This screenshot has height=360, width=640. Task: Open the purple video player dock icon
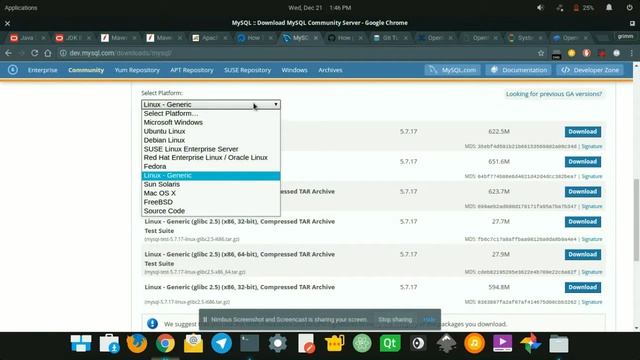click(x=502, y=343)
